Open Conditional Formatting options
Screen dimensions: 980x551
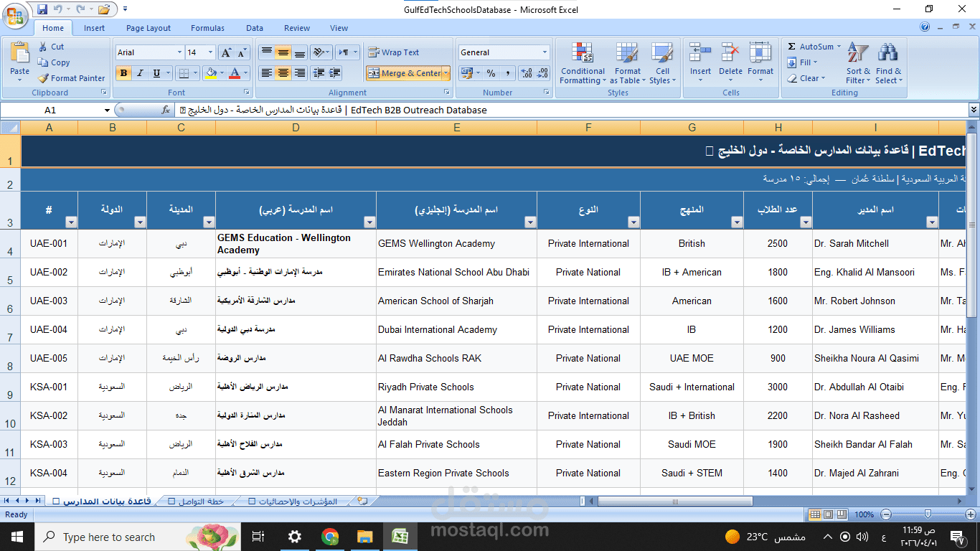[583, 65]
